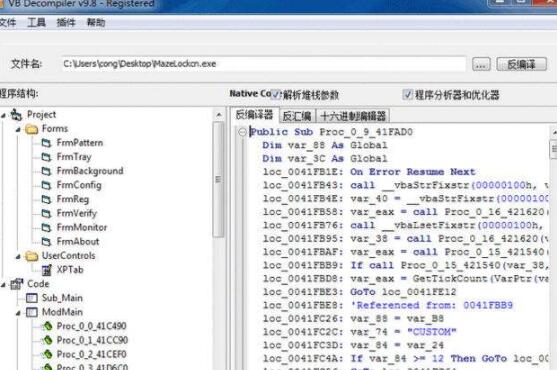
Task: Click the ModMain module icon
Action: [32, 312]
